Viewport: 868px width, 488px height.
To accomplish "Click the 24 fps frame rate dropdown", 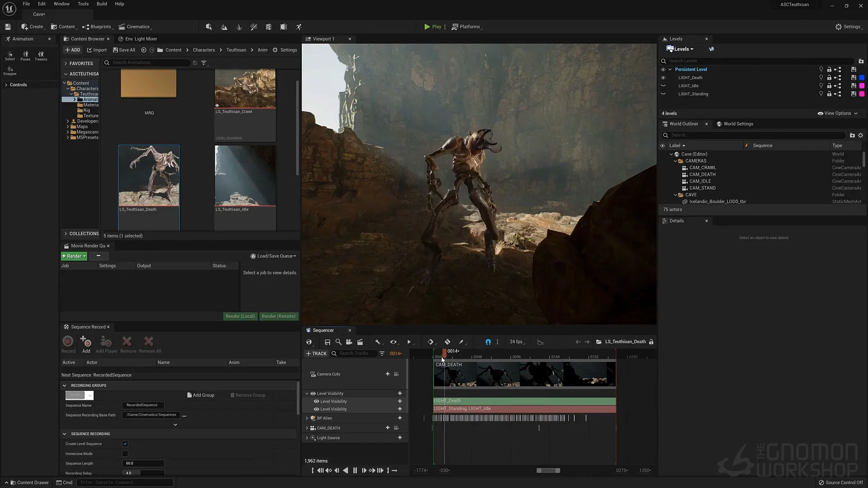I will (x=517, y=342).
